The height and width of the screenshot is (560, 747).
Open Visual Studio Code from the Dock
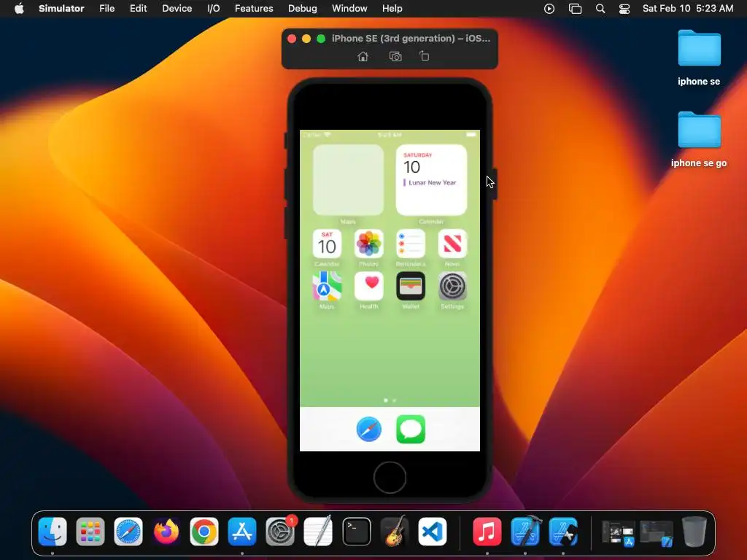pos(433,532)
